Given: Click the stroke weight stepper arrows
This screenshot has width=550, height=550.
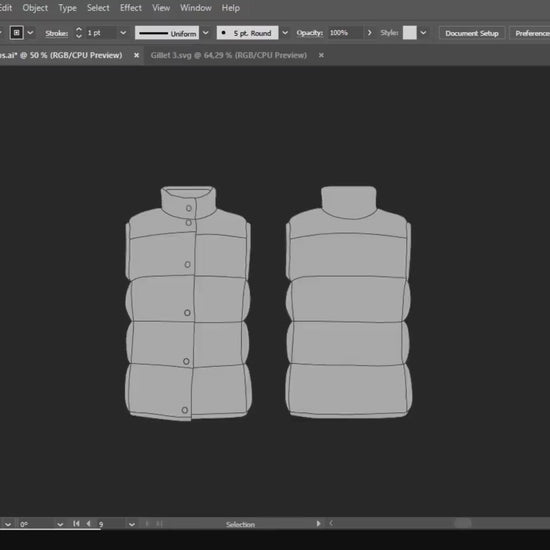Looking at the screenshot, I should click(79, 33).
